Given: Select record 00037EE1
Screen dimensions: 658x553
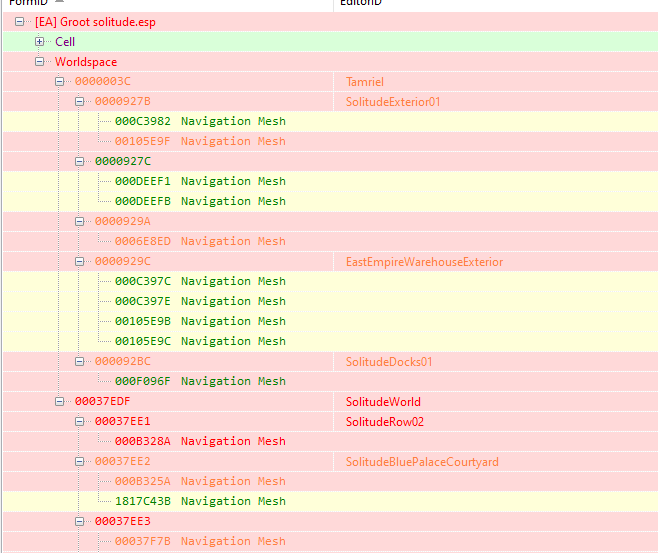Looking at the screenshot, I should [123, 421].
